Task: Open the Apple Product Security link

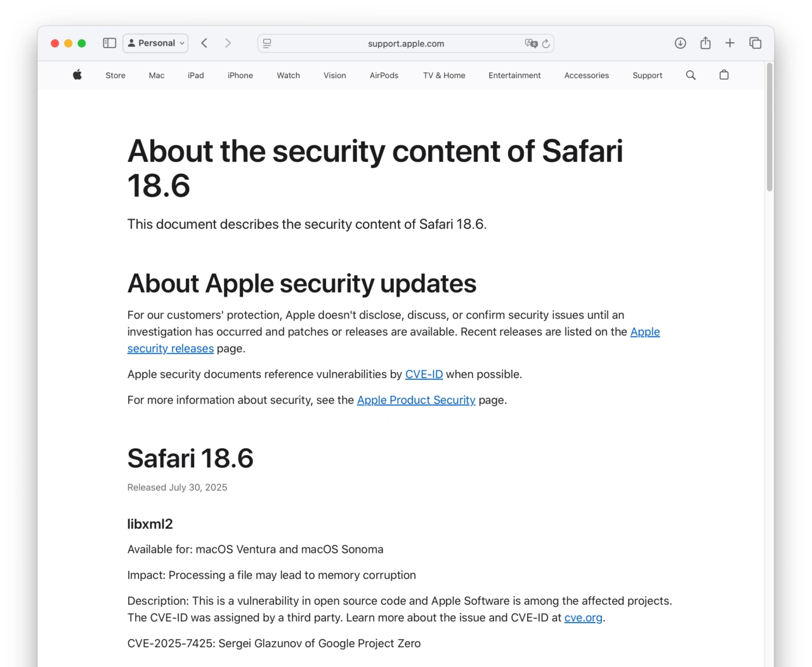Action: click(416, 400)
